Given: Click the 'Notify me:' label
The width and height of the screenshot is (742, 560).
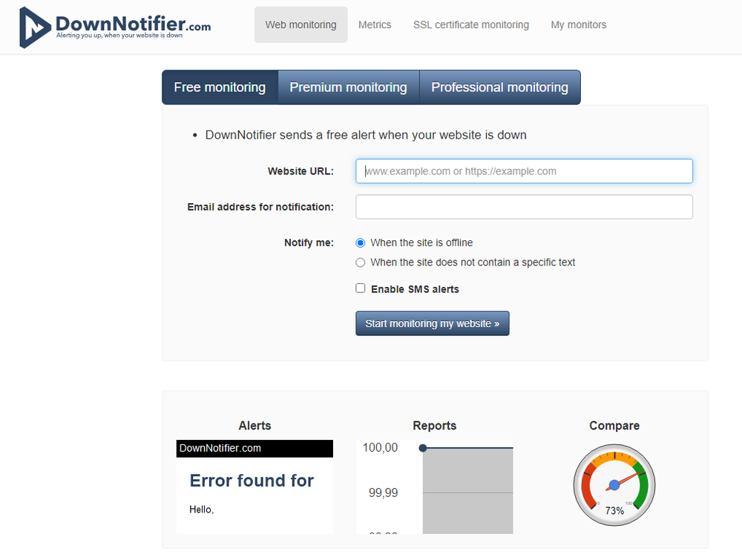Looking at the screenshot, I should (x=309, y=243).
